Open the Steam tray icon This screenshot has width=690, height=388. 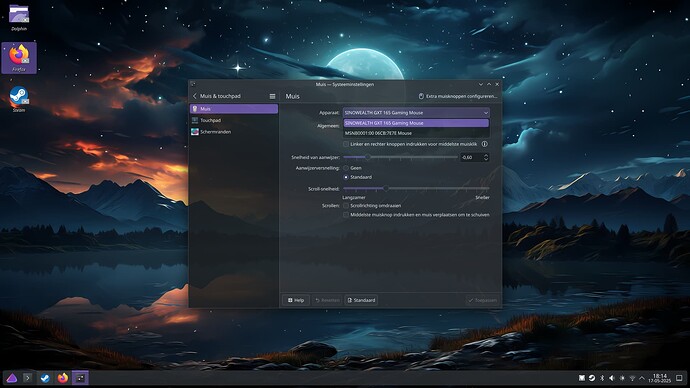point(592,378)
